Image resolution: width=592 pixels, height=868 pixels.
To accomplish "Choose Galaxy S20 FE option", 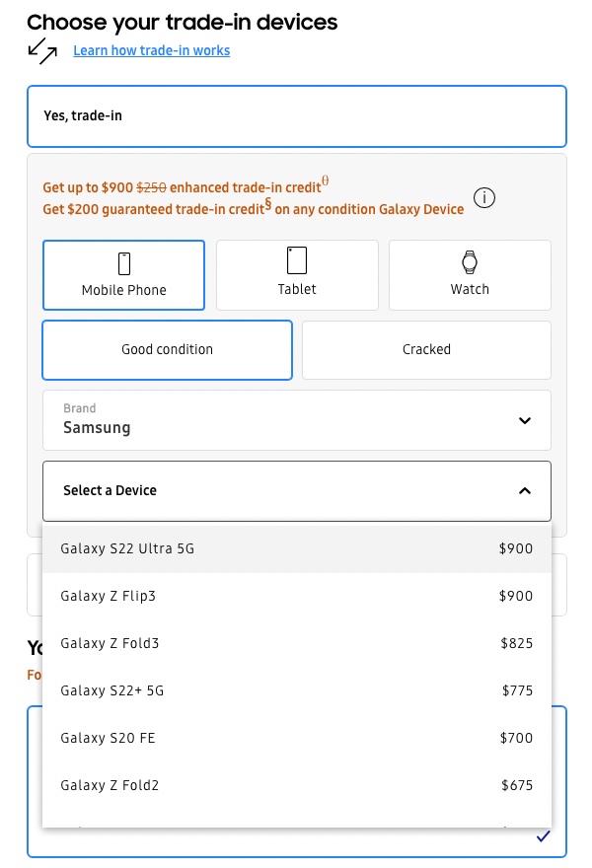I will pos(297,738).
